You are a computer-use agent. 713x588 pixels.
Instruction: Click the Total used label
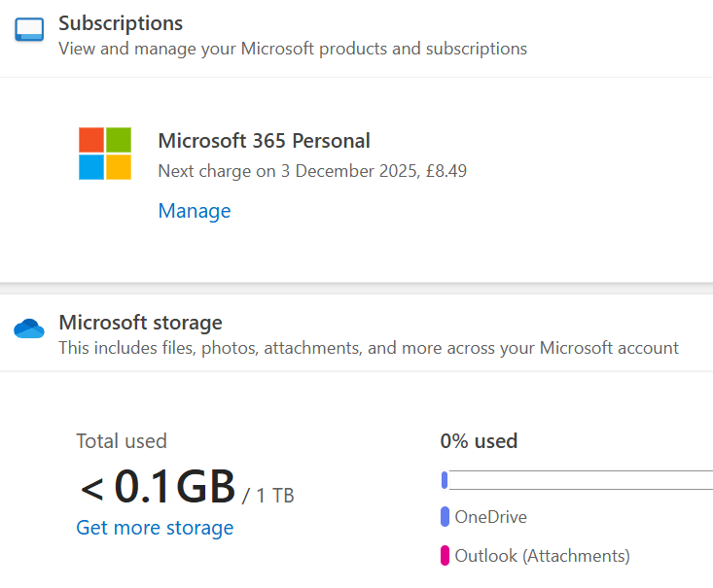click(x=122, y=441)
